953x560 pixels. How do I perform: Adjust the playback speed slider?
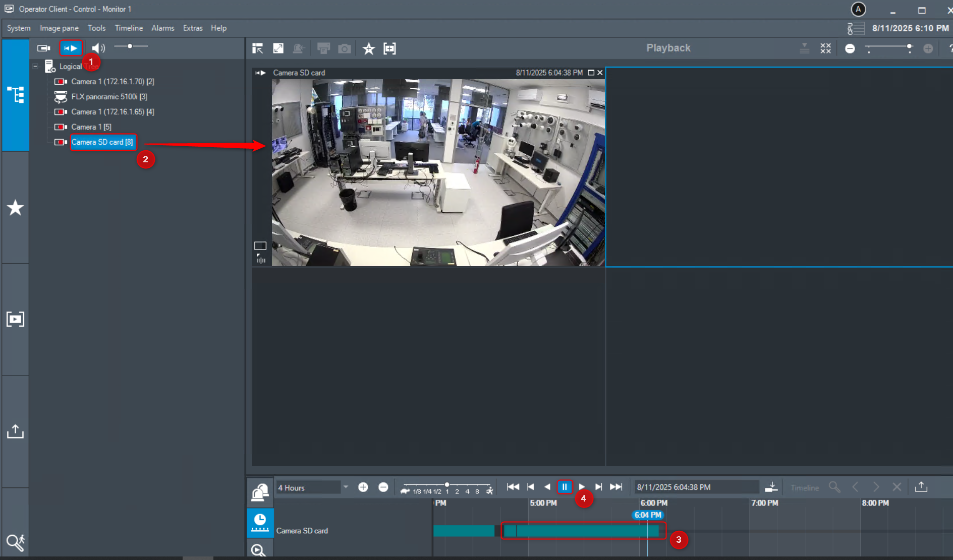(x=447, y=485)
